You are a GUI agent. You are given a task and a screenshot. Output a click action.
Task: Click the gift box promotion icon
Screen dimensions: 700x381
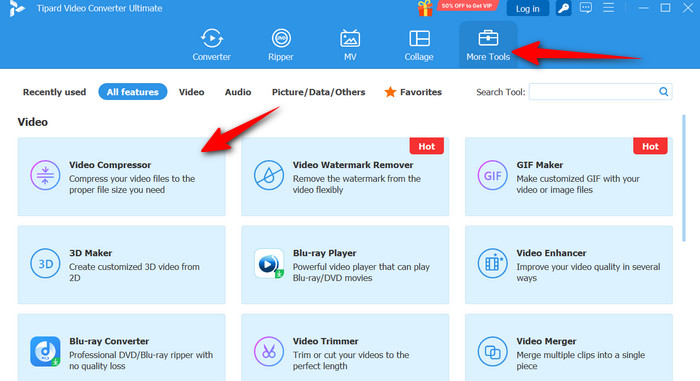(x=425, y=8)
